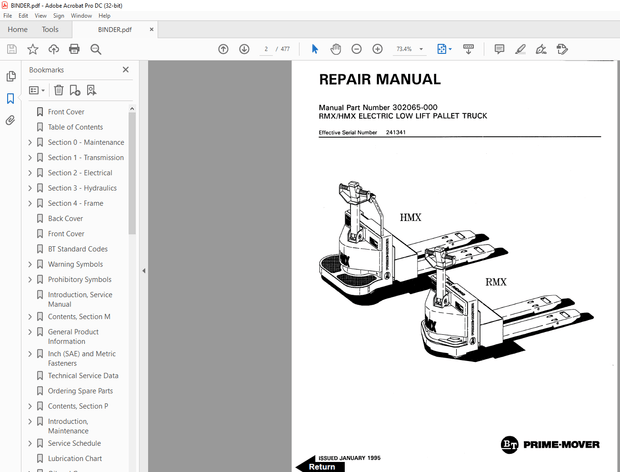This screenshot has width=620, height=472.
Task: Select the BINDER.pdf document tab
Action: pos(115,30)
